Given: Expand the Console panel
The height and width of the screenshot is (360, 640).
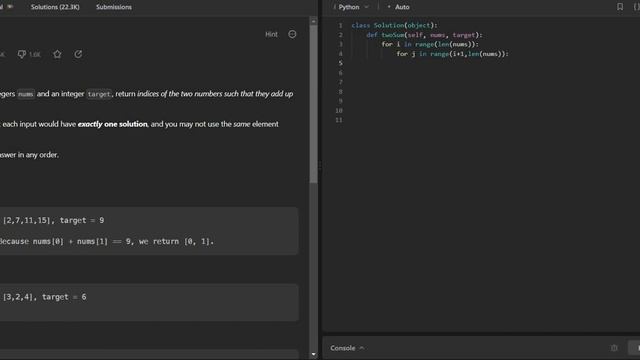Looking at the screenshot, I should tap(347, 348).
